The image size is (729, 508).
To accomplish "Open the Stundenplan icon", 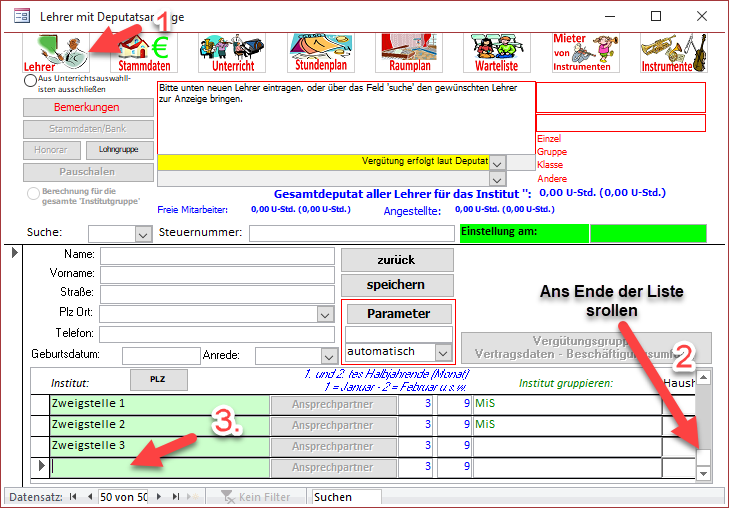I will (320, 52).
